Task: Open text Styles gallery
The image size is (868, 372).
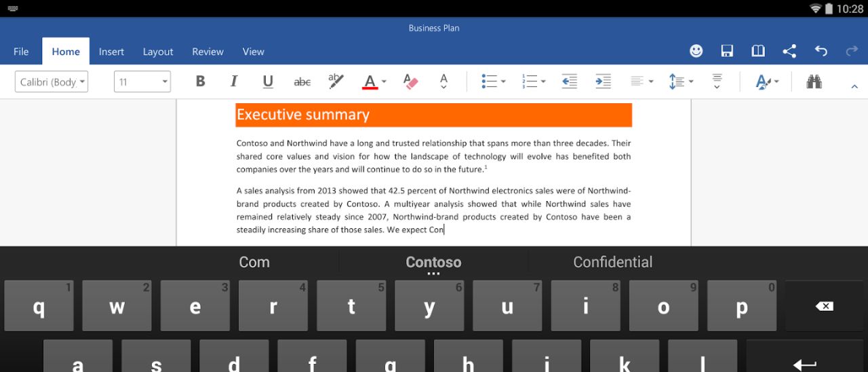Action: 767,81
